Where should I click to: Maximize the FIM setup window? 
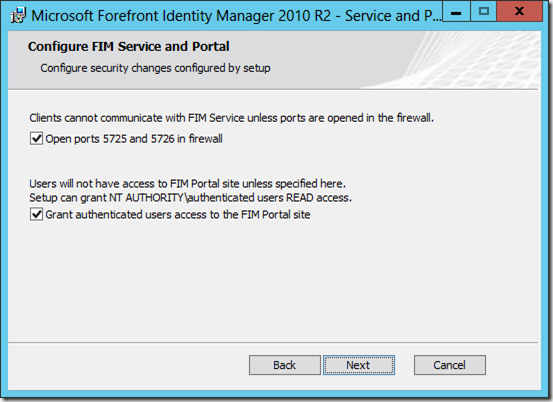tap(483, 11)
